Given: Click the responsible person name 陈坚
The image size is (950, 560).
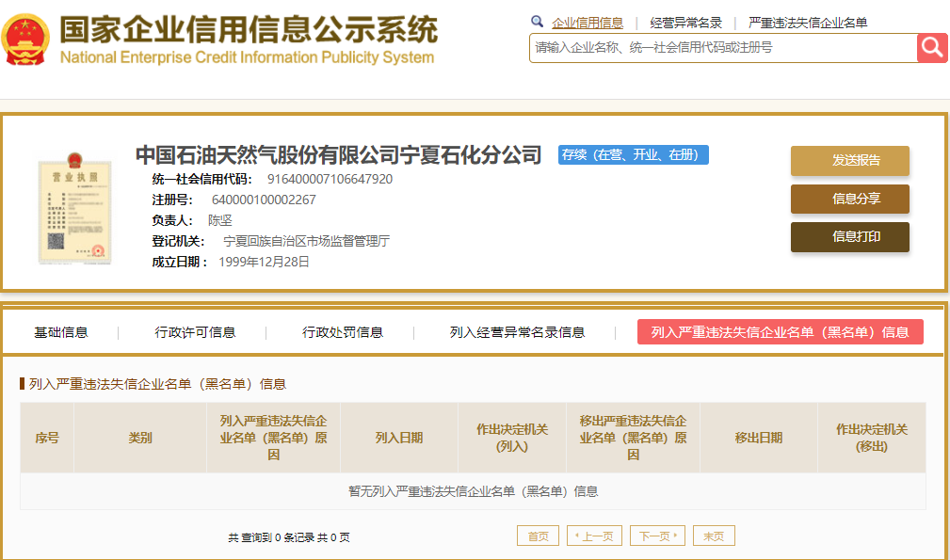Looking at the screenshot, I should 220,220.
